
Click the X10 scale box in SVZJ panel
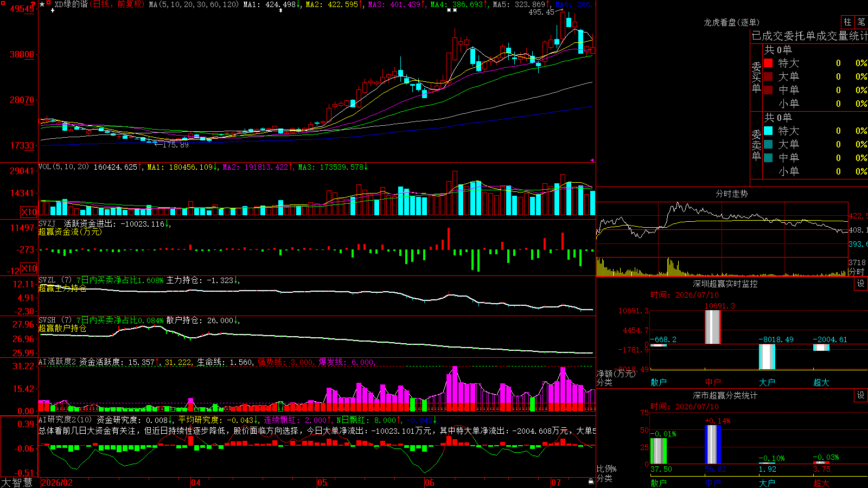point(29,268)
